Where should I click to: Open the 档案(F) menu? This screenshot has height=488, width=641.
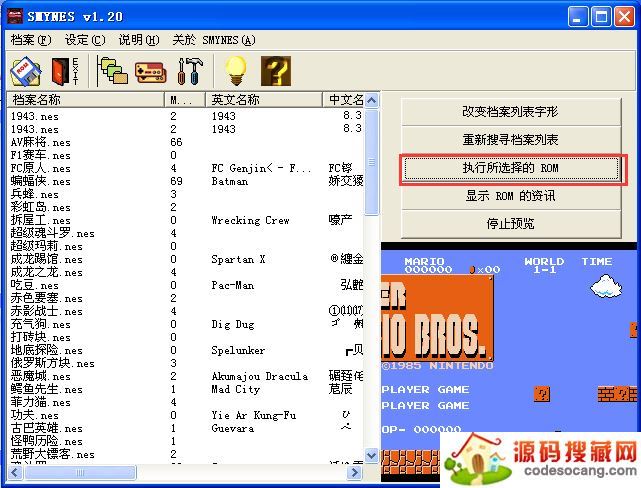coord(30,40)
